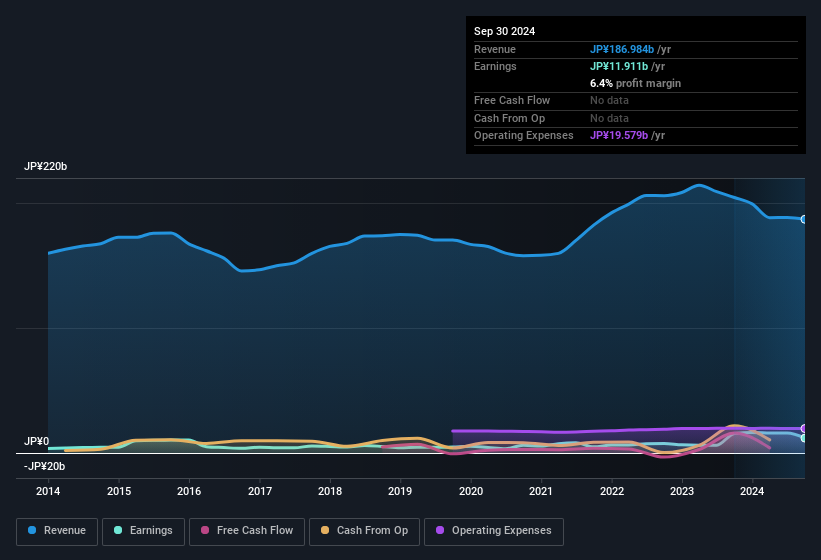Toggle the Operating Expenses legend button
The image size is (821, 560).
click(494, 531)
